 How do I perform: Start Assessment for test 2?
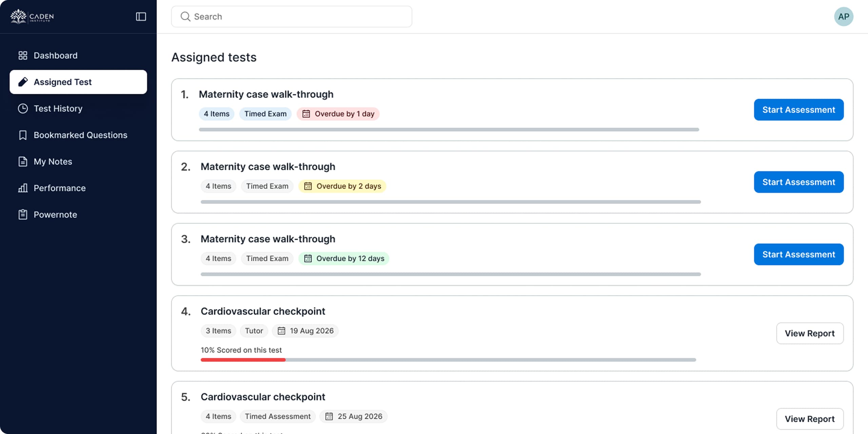[x=799, y=182]
